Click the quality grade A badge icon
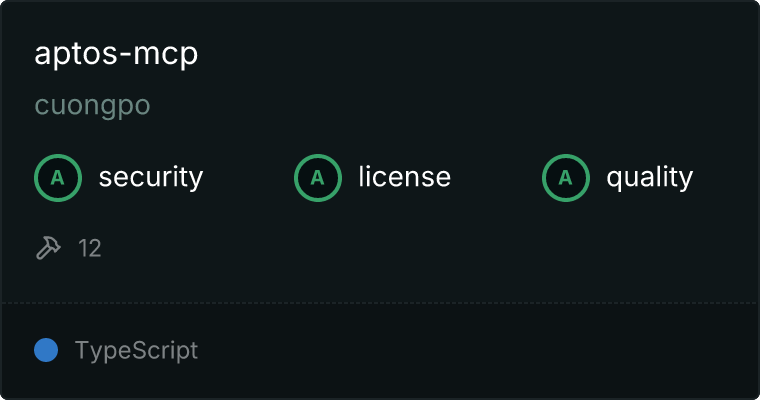The height and width of the screenshot is (400, 760). click(566, 177)
